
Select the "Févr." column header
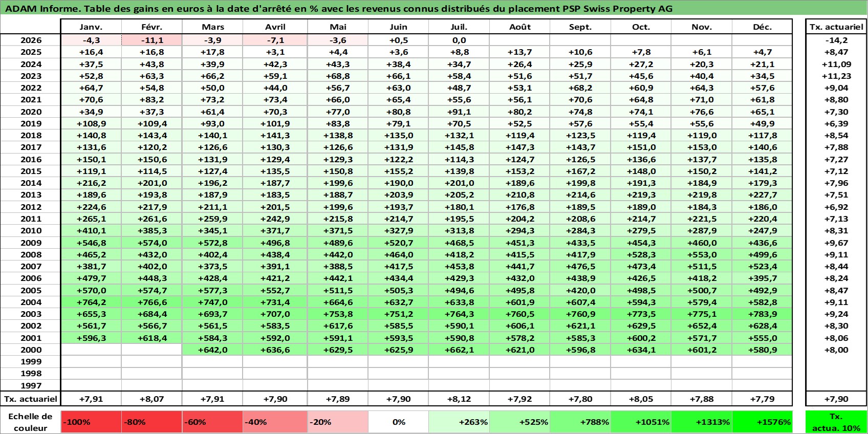151,27
